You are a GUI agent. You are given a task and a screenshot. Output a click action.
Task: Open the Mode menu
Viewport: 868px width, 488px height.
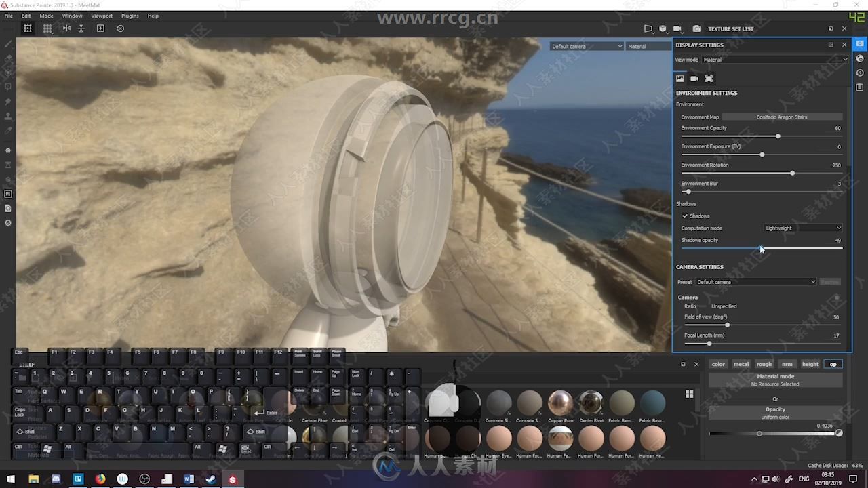point(46,16)
